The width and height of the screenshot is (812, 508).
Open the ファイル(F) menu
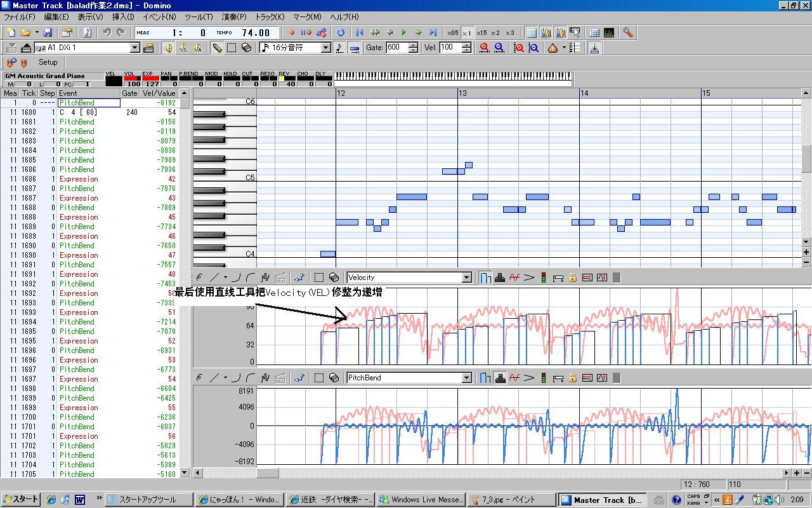(x=19, y=17)
